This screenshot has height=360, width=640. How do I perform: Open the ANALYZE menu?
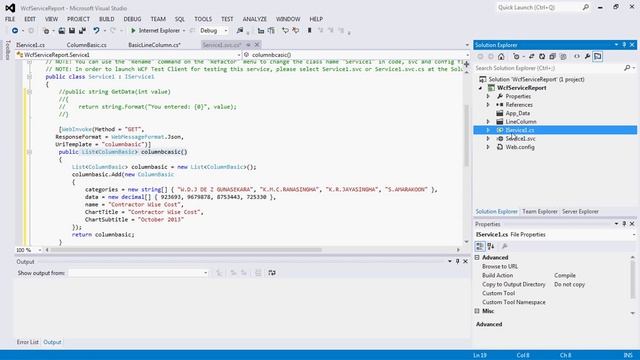pyautogui.click(x=255, y=19)
